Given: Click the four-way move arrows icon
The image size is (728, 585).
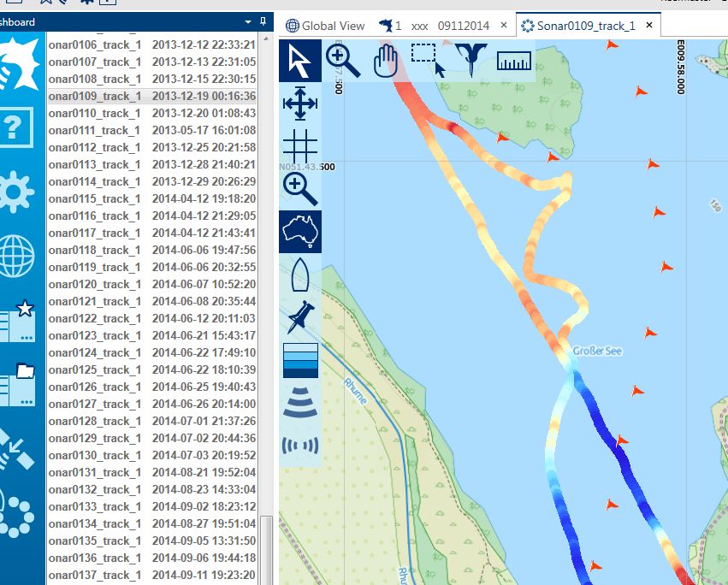Looking at the screenshot, I should point(300,103).
